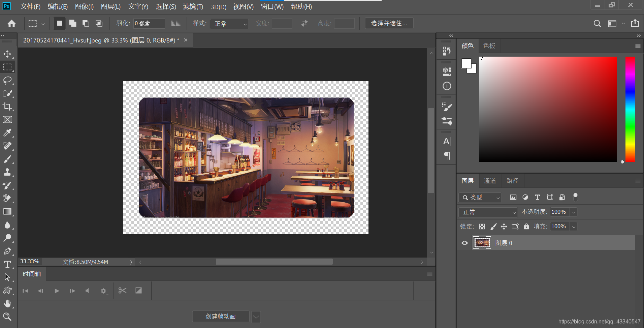Viewport: 644px width, 328px height.
Task: Click the foreground color swatch
Action: pyautogui.click(x=466, y=63)
